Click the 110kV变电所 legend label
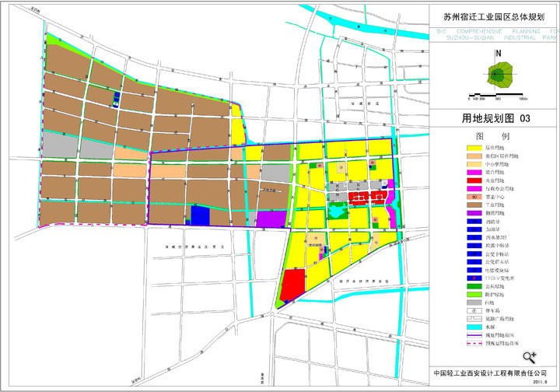The height and width of the screenshot is (392, 560). tap(499, 278)
